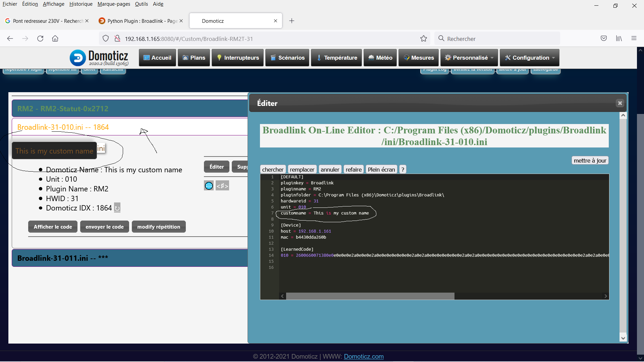Click the dialog scrollbar down arrow
Screen dimensions: 644x362
tap(623, 338)
